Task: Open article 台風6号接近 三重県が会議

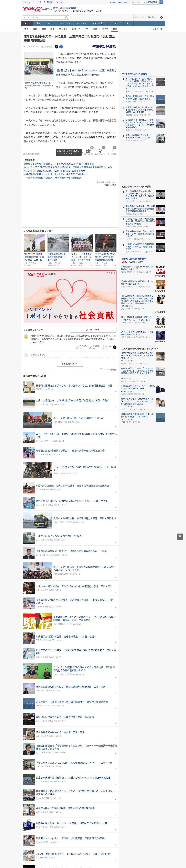Action: click(x=65, y=808)
